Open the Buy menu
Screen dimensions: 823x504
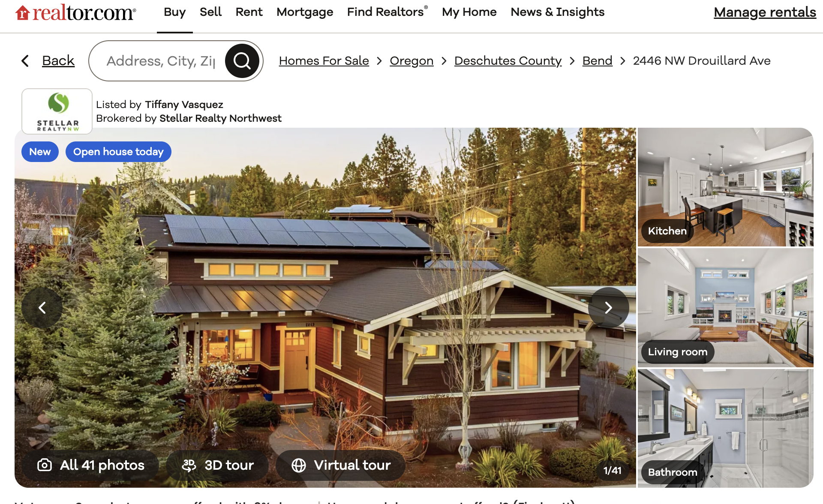[174, 12]
